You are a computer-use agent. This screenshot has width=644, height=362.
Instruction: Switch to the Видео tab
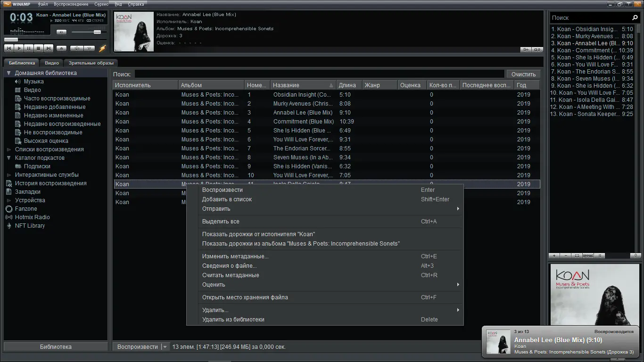[x=52, y=63]
